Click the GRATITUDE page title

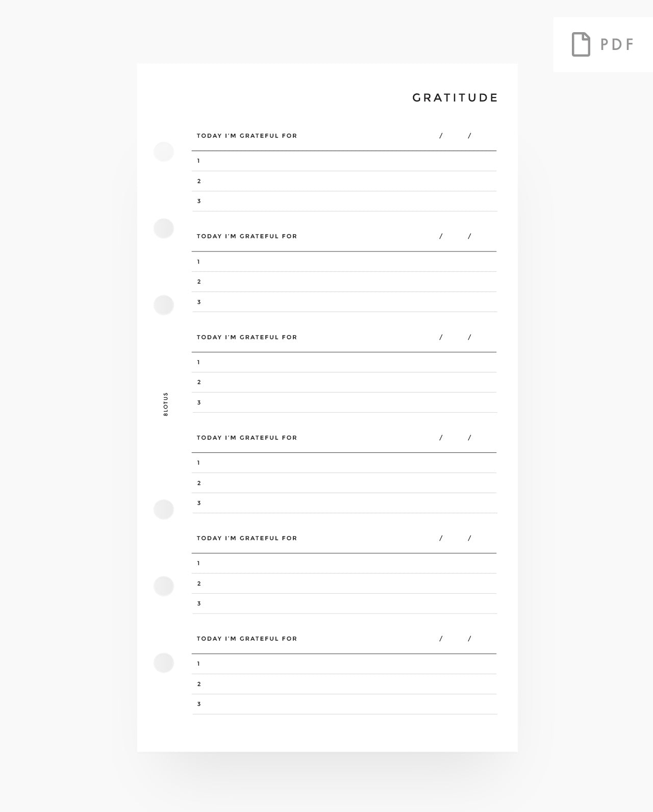(x=455, y=97)
